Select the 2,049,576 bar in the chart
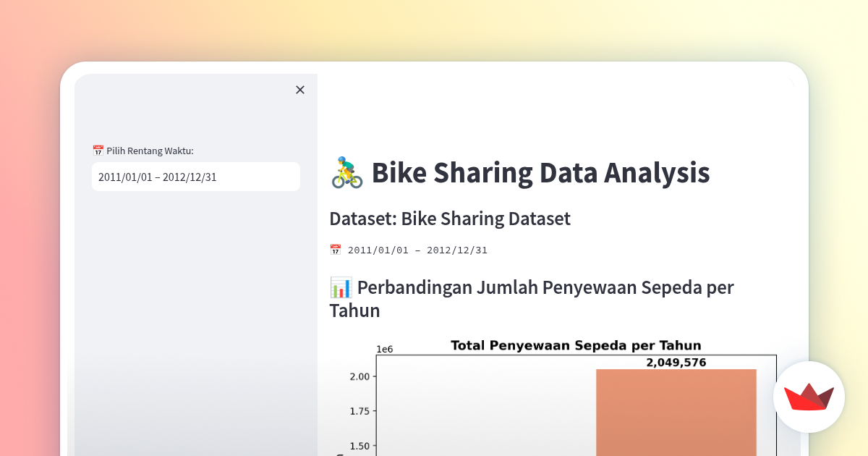Screen dimensions: 868x456 point(676,413)
